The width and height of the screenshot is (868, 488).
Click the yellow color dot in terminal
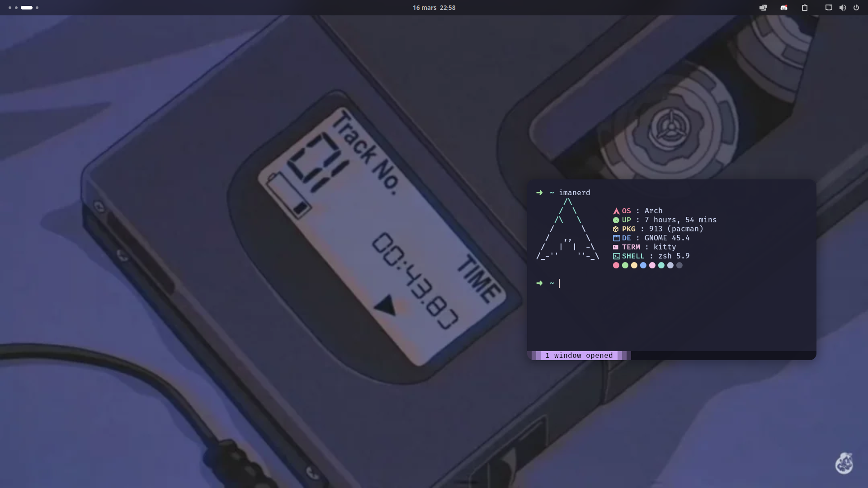pos(634,266)
